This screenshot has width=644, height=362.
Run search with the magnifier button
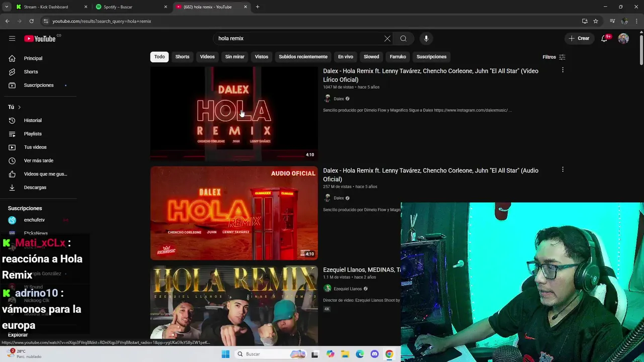404,38
